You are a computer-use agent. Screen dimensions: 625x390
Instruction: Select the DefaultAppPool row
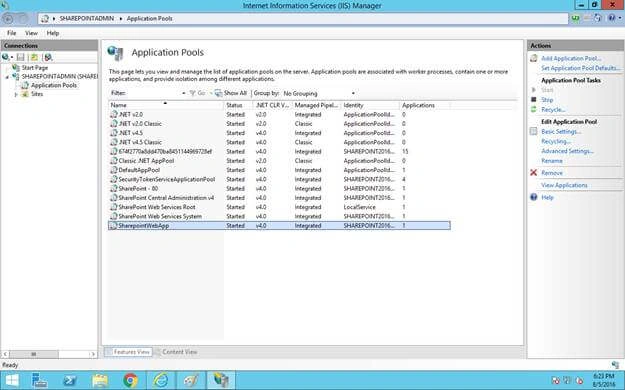pos(279,170)
